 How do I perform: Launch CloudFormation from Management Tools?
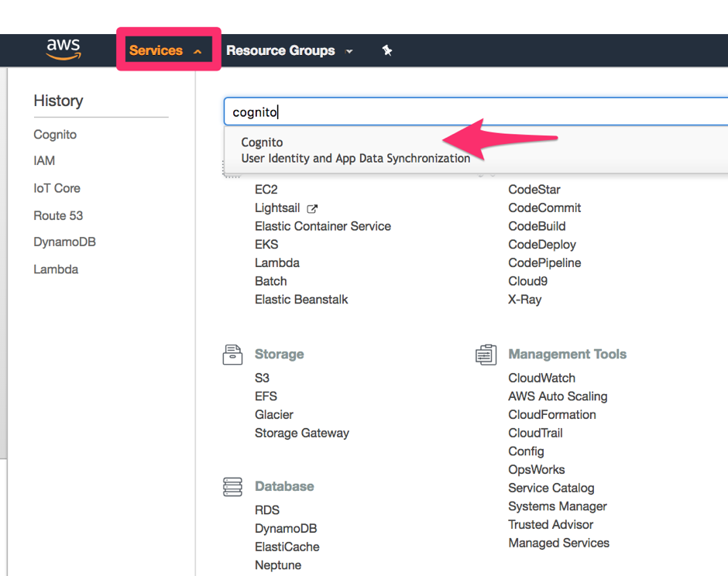[x=551, y=414]
